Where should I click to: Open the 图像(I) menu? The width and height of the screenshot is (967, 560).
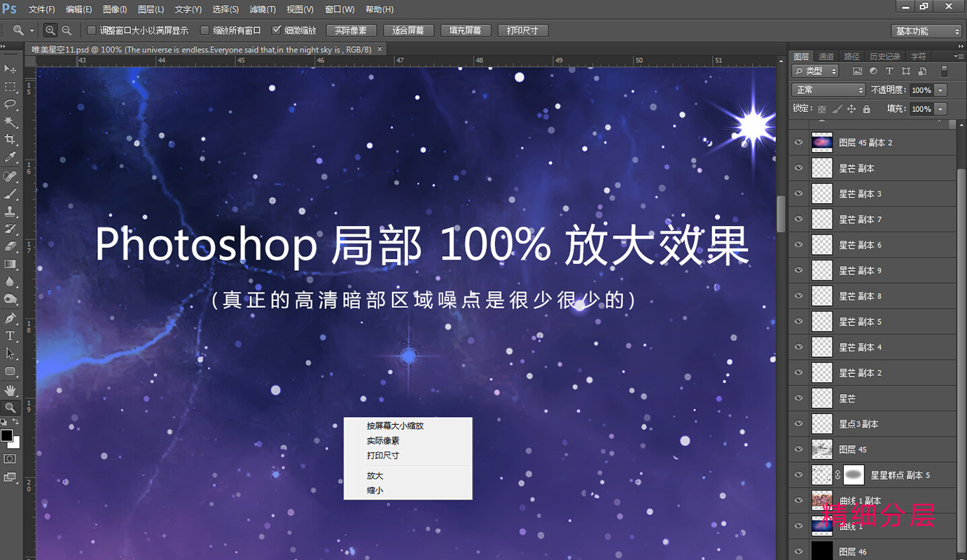click(115, 9)
